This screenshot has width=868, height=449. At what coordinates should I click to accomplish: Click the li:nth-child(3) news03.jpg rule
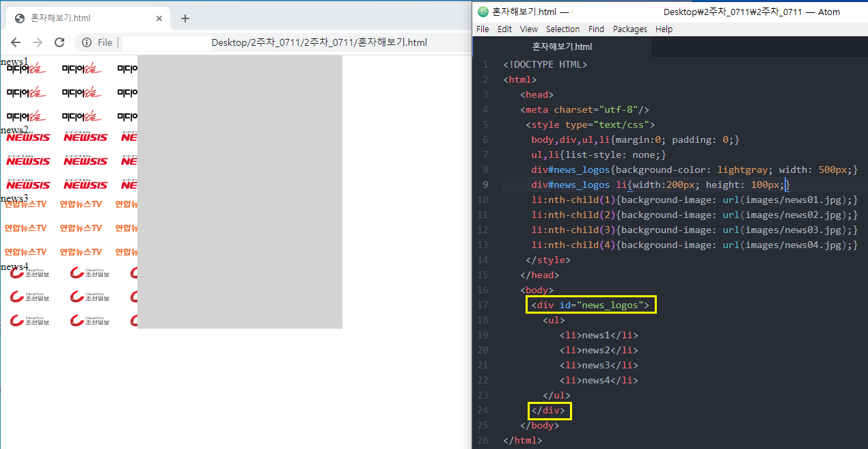(x=694, y=230)
